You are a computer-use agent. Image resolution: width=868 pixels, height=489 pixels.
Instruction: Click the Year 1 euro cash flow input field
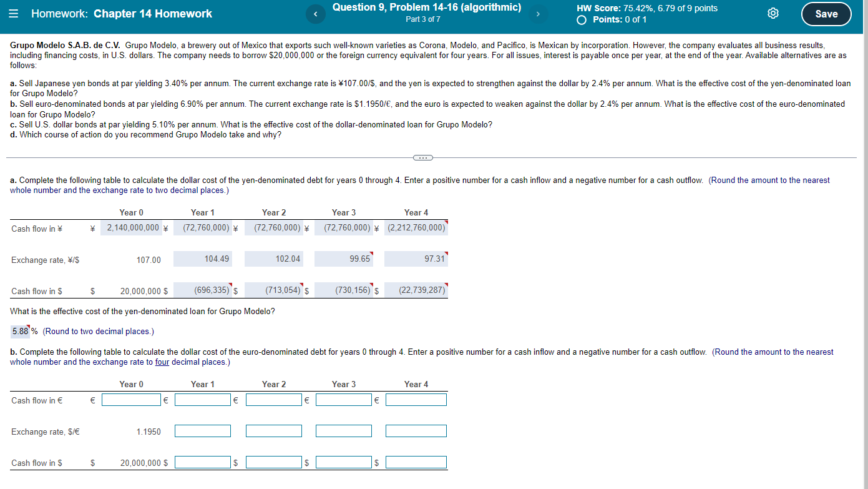[202, 399]
